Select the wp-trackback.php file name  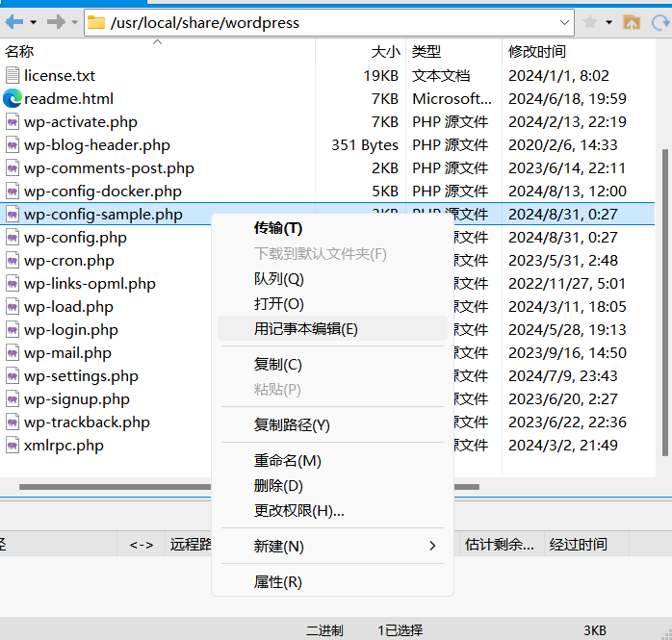87,422
